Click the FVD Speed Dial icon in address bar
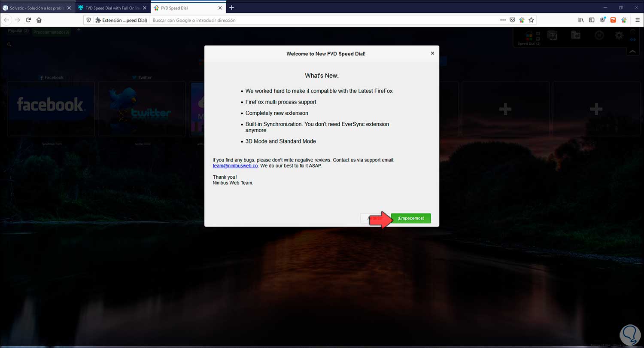This screenshot has height=348, width=644. pos(522,20)
